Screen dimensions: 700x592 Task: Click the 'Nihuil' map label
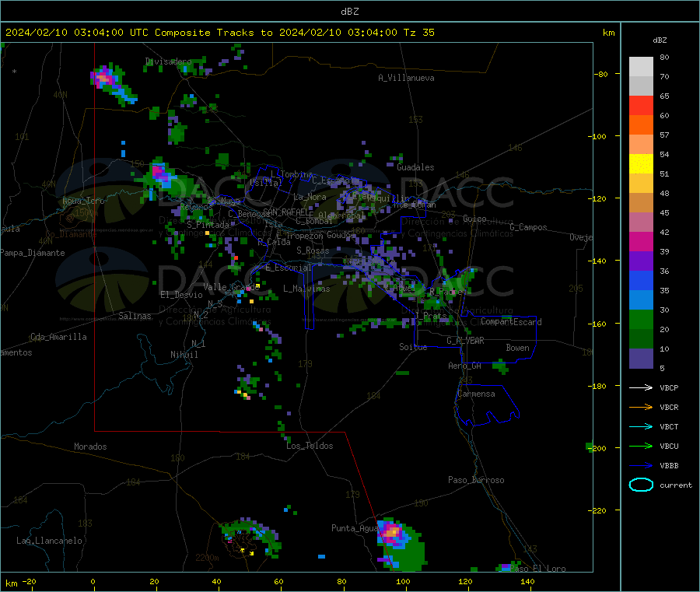click(x=184, y=355)
